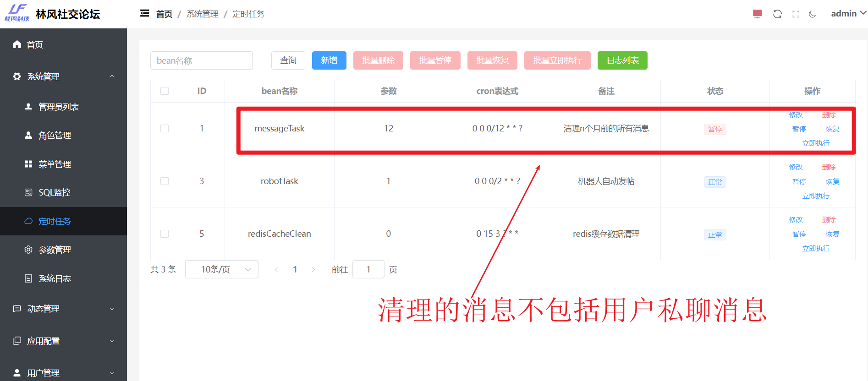The image size is (868, 381).
Task: Click the cloud icon next to 定时任务
Action: pyautogui.click(x=28, y=221)
